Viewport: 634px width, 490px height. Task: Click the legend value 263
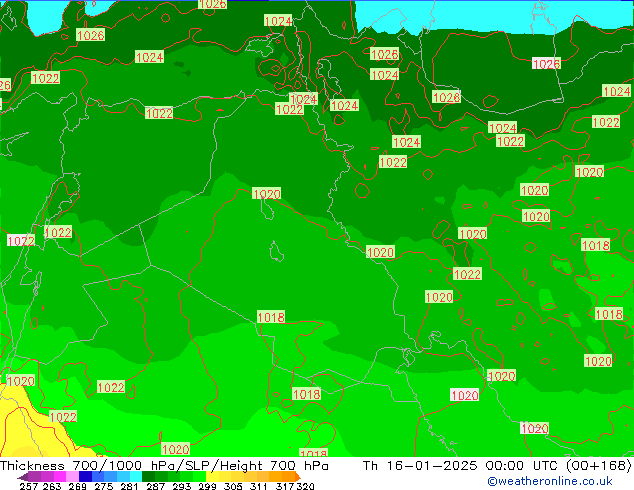[x=52, y=486]
